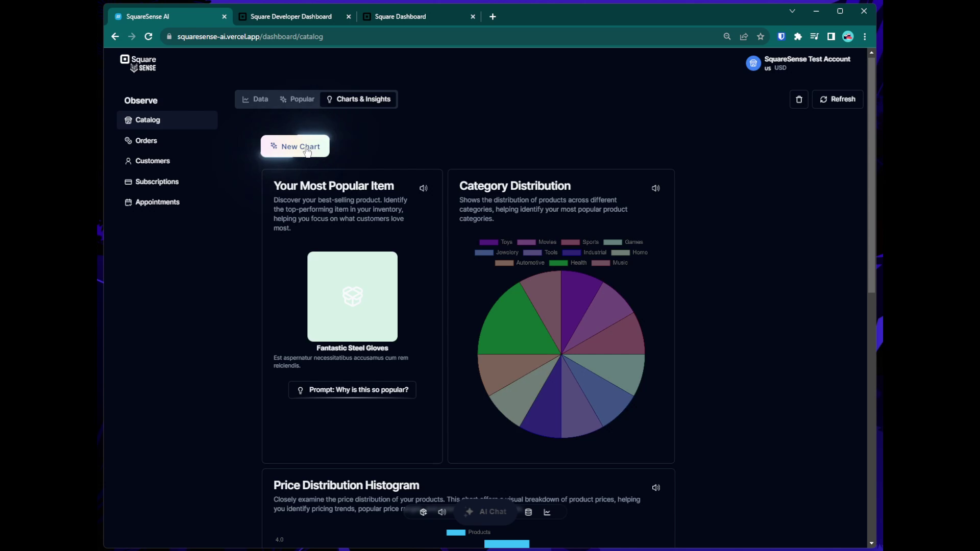
Task: Click database icon in floating bottom toolbar
Action: 528,512
